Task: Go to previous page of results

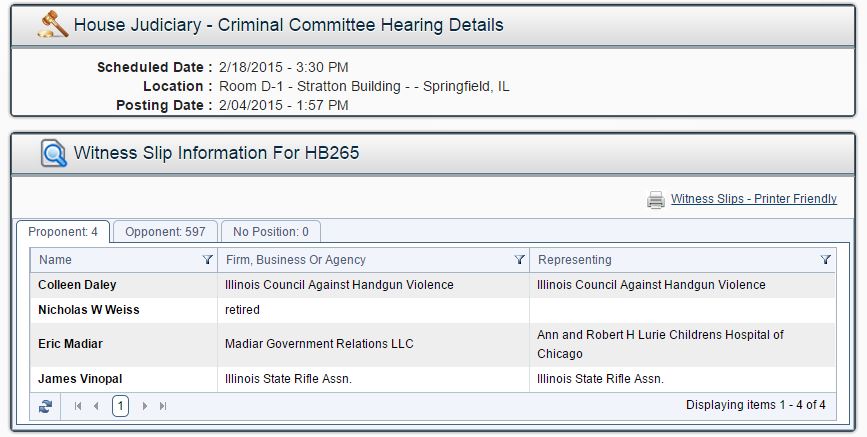Action: click(96, 406)
